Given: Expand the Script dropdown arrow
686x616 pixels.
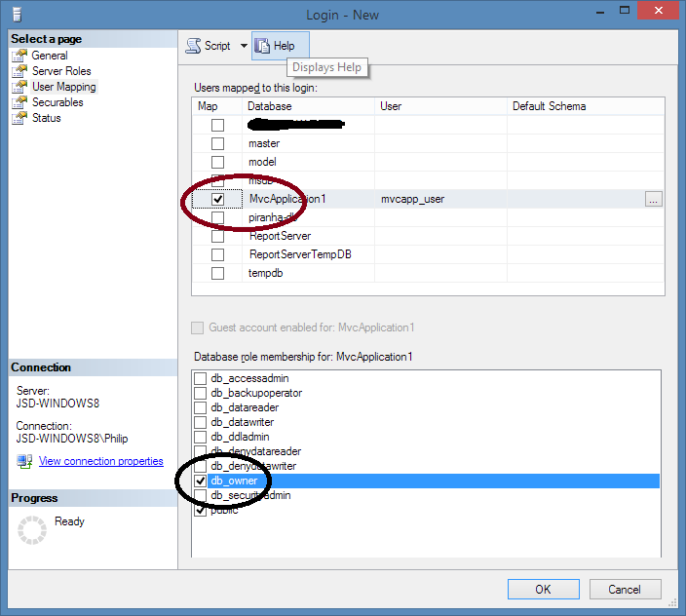Looking at the screenshot, I should click(x=244, y=46).
